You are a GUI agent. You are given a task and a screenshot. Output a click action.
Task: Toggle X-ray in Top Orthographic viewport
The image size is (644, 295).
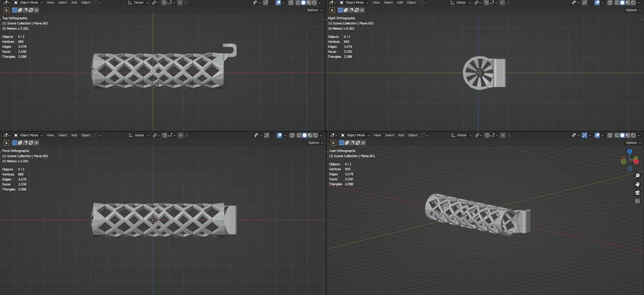click(291, 3)
